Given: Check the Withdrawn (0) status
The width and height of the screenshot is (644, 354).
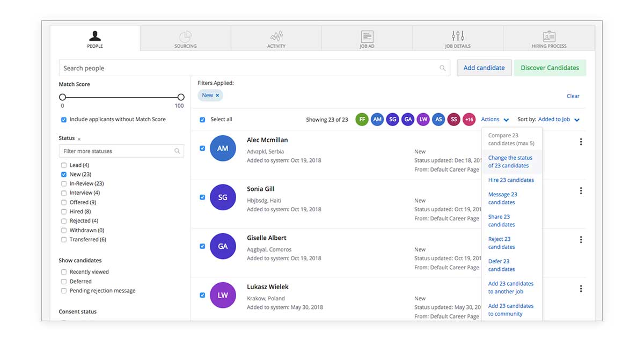Looking at the screenshot, I should [x=64, y=230].
